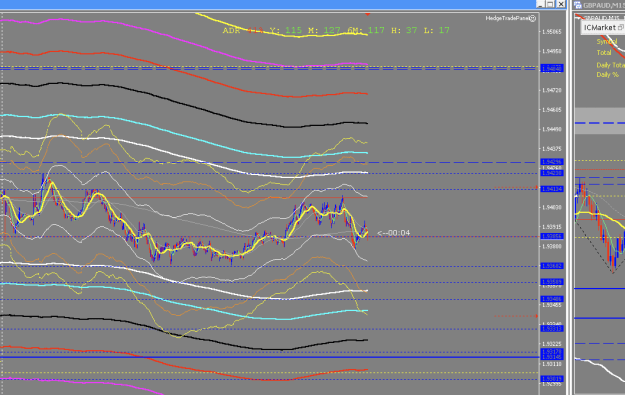Click the ICMarket label button
The image size is (625, 395).
[600, 28]
